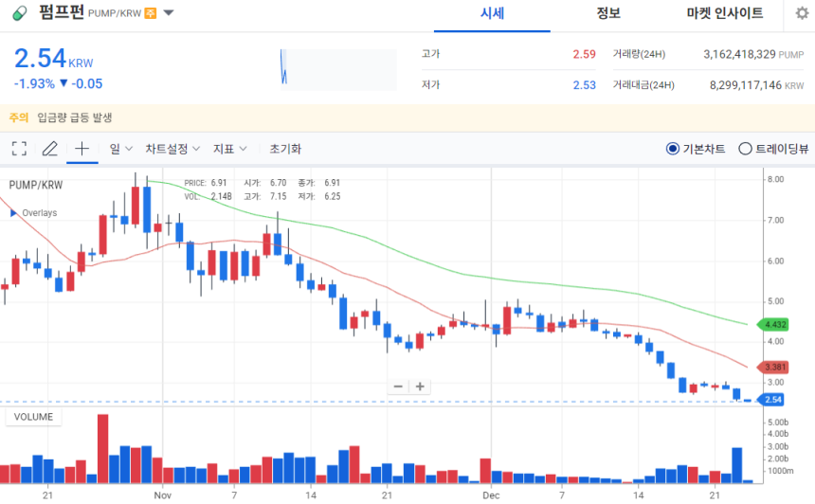
Task: Click the mini price sparkline chart
Action: click(x=338, y=69)
